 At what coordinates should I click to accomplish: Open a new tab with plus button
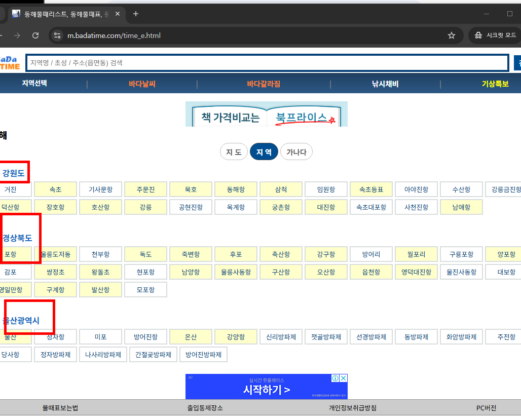135,14
